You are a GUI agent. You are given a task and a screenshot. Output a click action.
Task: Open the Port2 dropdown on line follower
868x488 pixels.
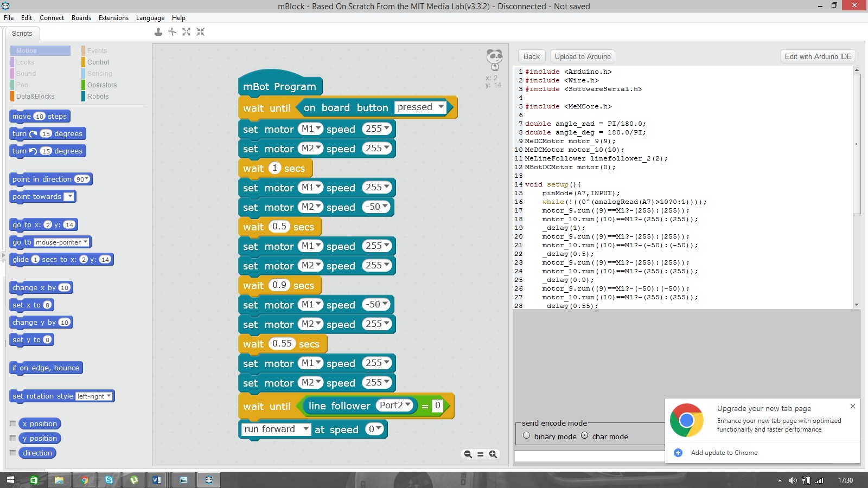395,405
